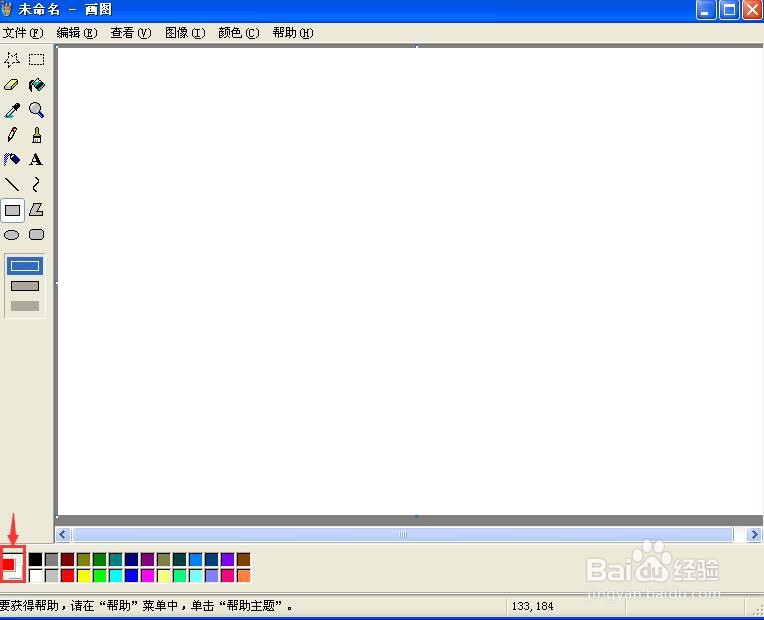
Task: Pick the dark purple color swatch
Action: [x=148, y=559]
